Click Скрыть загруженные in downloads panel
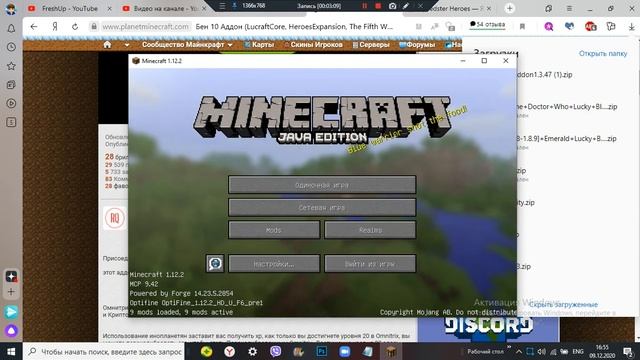Screen dimensions: 640x360 [x=563, y=304]
